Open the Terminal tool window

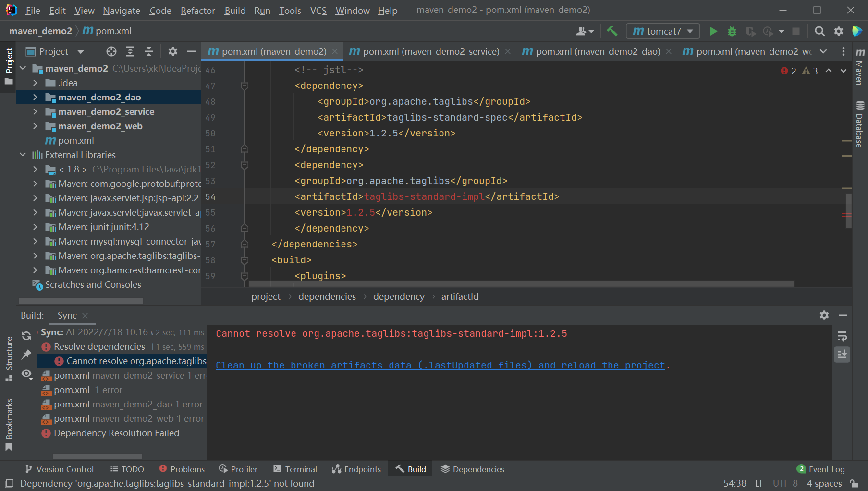pos(295,469)
